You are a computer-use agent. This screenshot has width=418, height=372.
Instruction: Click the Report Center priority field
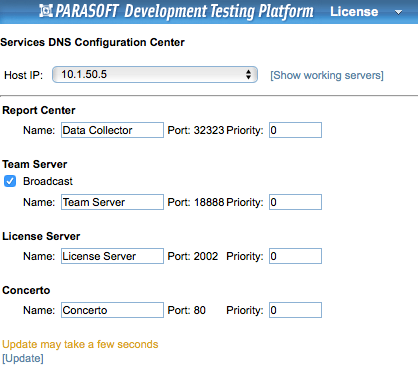295,130
